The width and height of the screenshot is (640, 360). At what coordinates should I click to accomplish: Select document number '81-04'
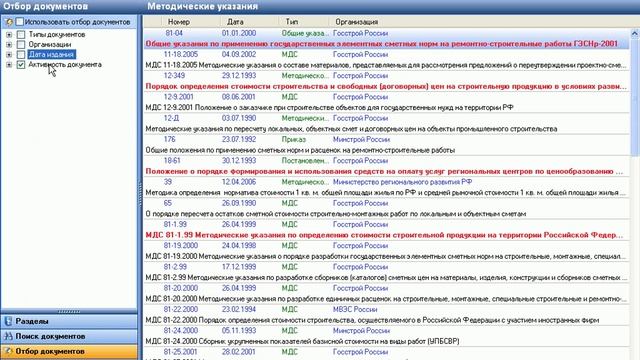click(x=174, y=33)
